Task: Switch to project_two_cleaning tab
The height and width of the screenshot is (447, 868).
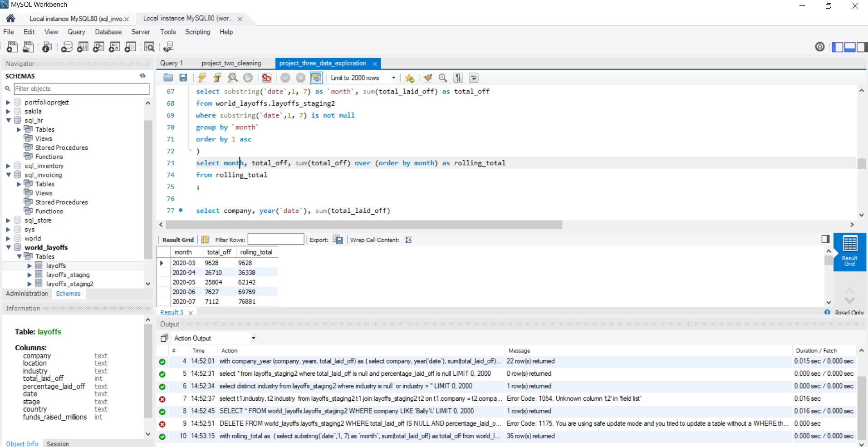Action: [x=231, y=63]
